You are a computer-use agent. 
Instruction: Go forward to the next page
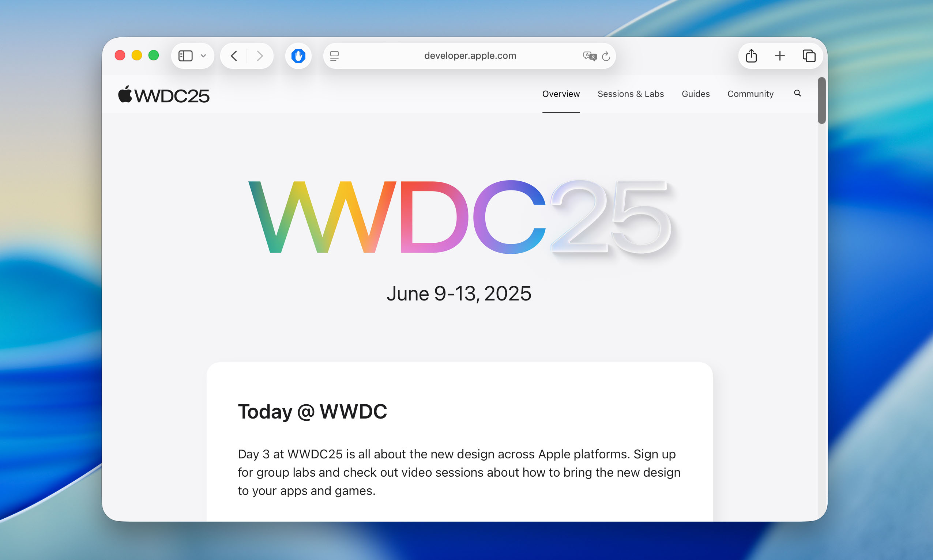(260, 56)
